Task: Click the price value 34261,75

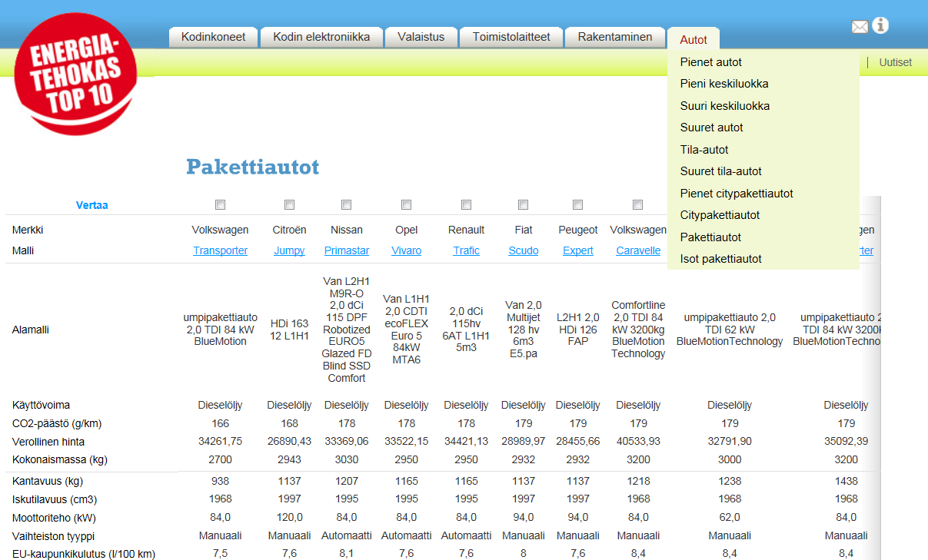Action: (x=221, y=442)
